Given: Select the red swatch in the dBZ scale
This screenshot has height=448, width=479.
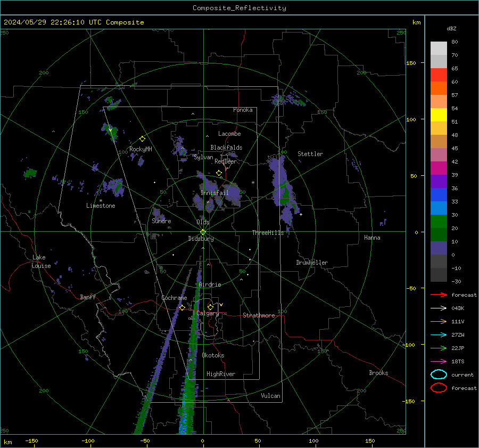Looking at the screenshot, I should coord(439,75).
